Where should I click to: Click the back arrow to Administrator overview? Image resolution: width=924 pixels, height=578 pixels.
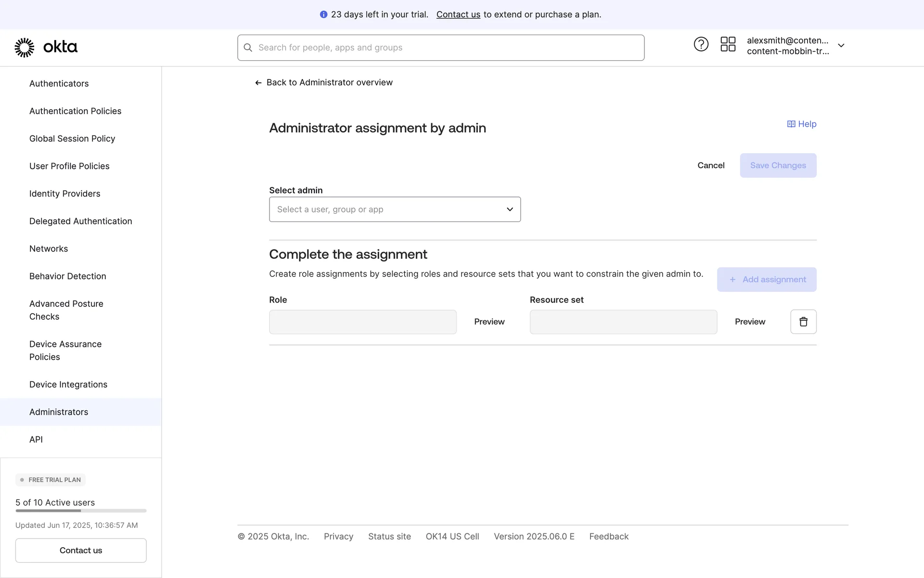(258, 83)
